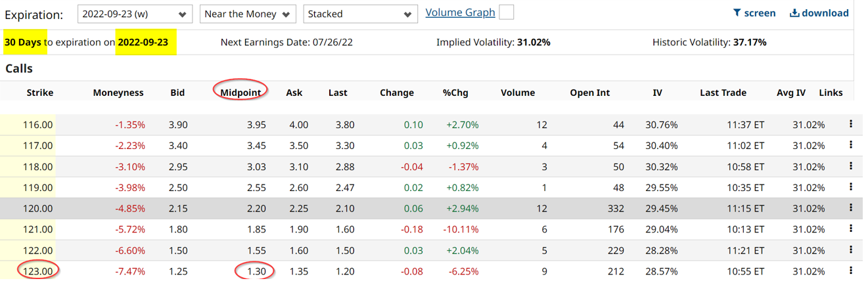Click the download icon
868x285 pixels.
click(794, 13)
